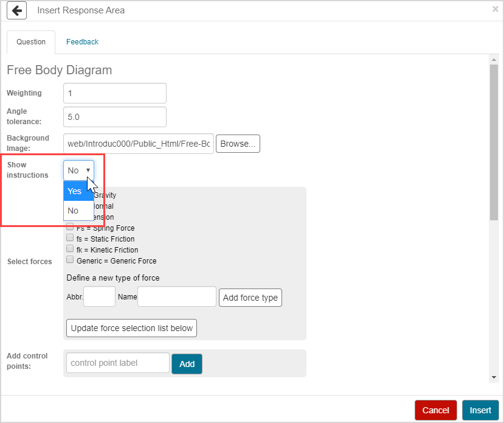Viewport: 504px width, 423px height.
Task: Pick the No option from the dropdown list
Action: [78, 211]
